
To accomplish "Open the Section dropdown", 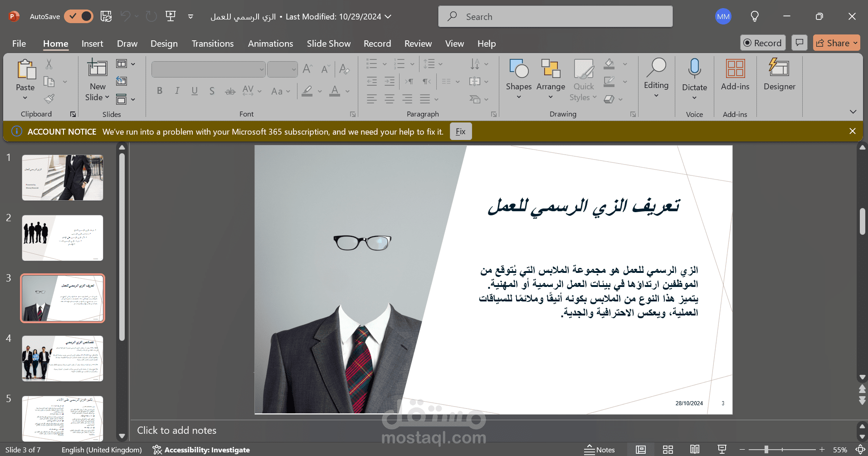I will pyautogui.click(x=126, y=99).
